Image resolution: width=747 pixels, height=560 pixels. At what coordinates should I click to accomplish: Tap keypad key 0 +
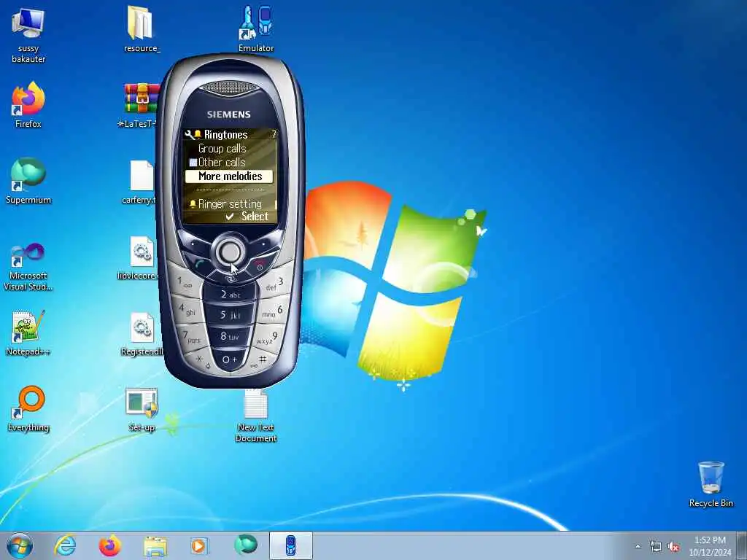point(229,359)
